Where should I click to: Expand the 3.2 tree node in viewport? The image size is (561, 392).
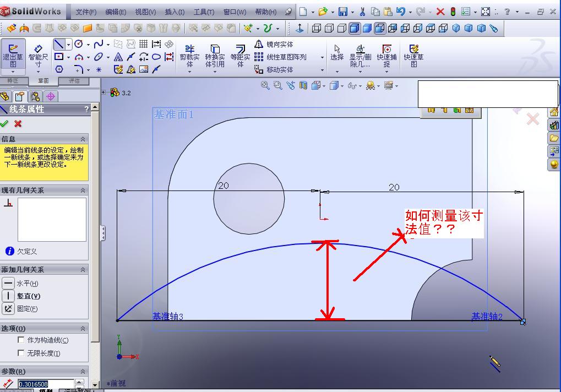click(x=104, y=92)
